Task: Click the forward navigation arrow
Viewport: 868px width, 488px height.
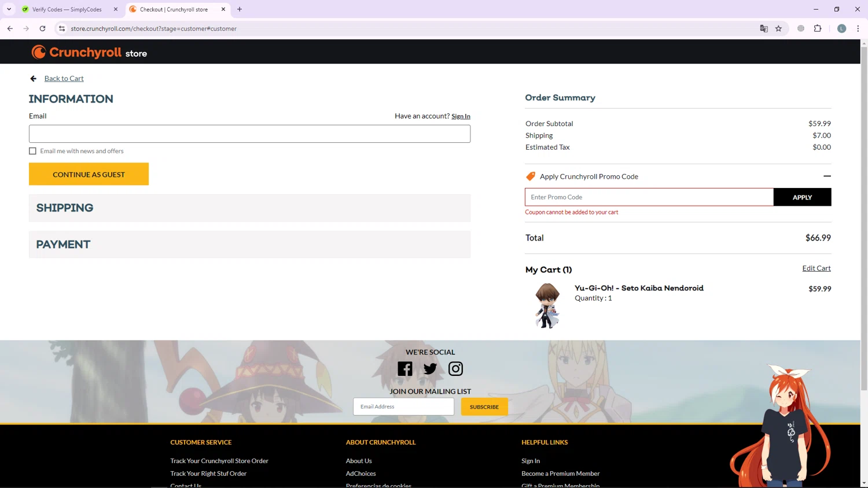Action: [x=26, y=28]
